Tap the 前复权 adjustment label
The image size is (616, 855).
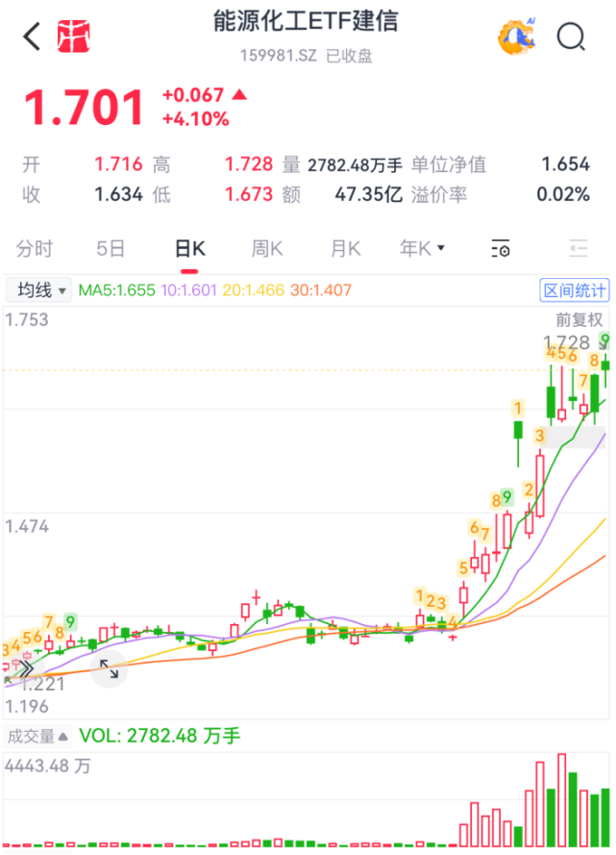579,319
